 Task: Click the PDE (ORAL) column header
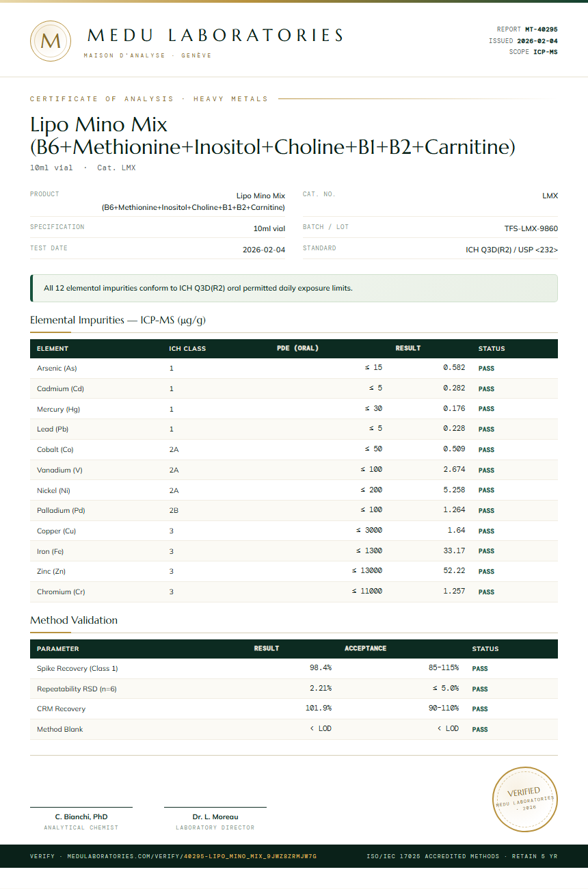[297, 349]
